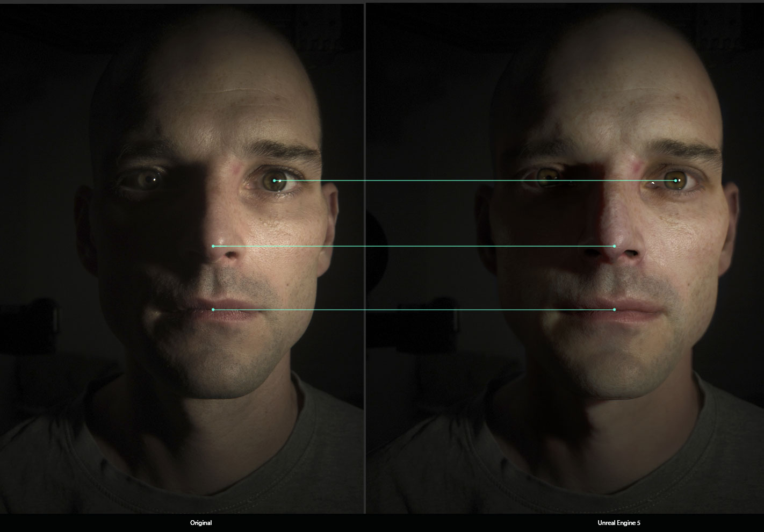Click the nose alignment point in Unreal render

615,246
